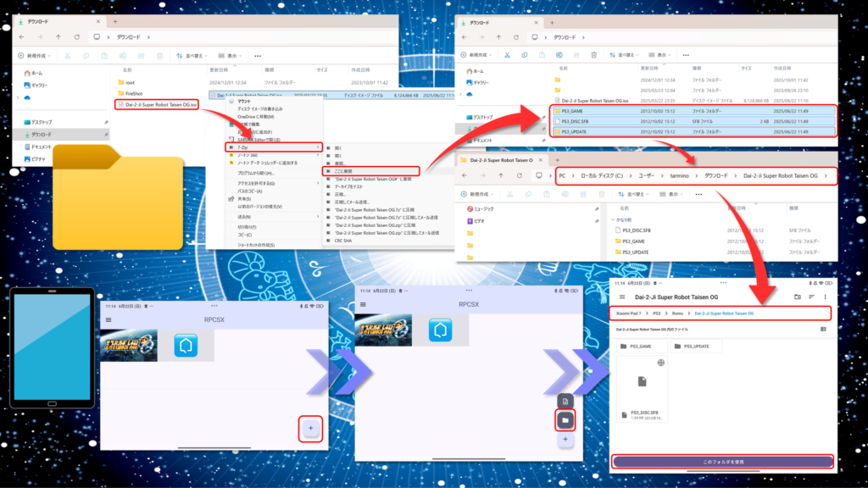
Task: Click ユーザー in the Explorer address bar breadcrumb
Action: point(647,176)
